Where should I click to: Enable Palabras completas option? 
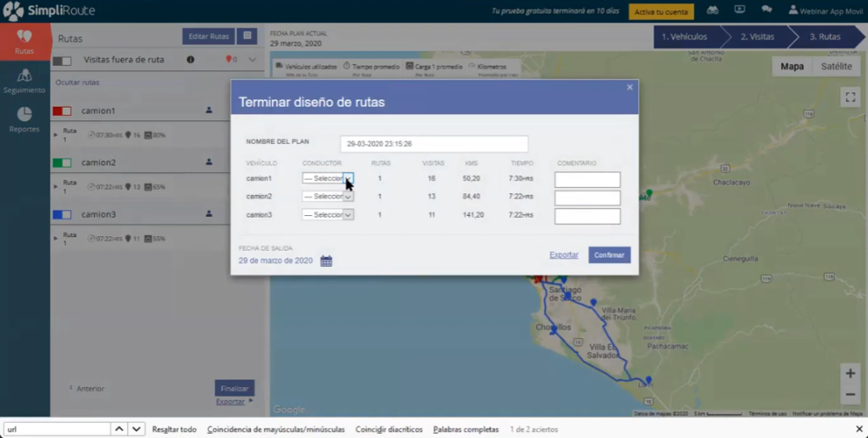pyautogui.click(x=466, y=430)
